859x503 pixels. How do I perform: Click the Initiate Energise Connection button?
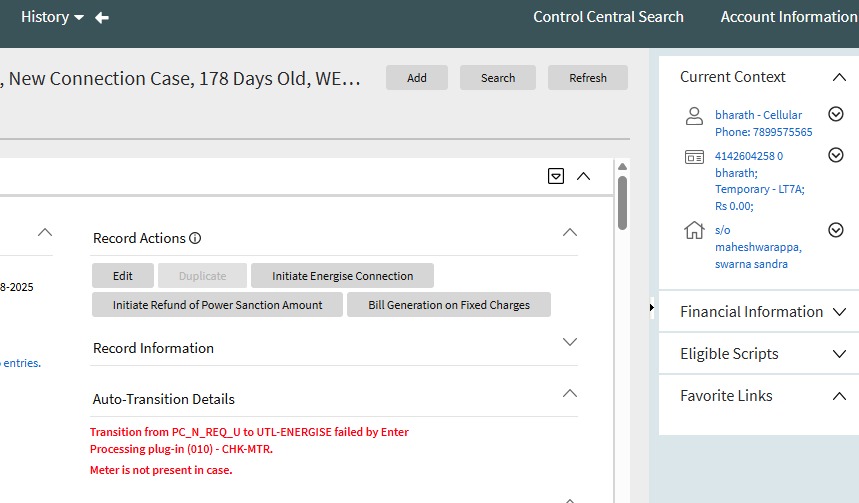pos(342,276)
